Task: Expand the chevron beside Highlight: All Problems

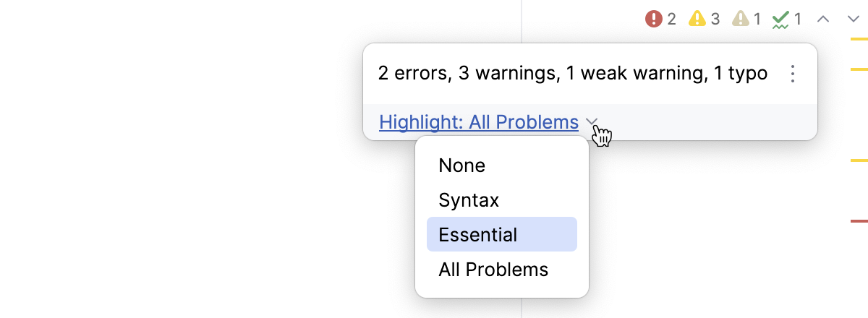Action: coord(592,122)
